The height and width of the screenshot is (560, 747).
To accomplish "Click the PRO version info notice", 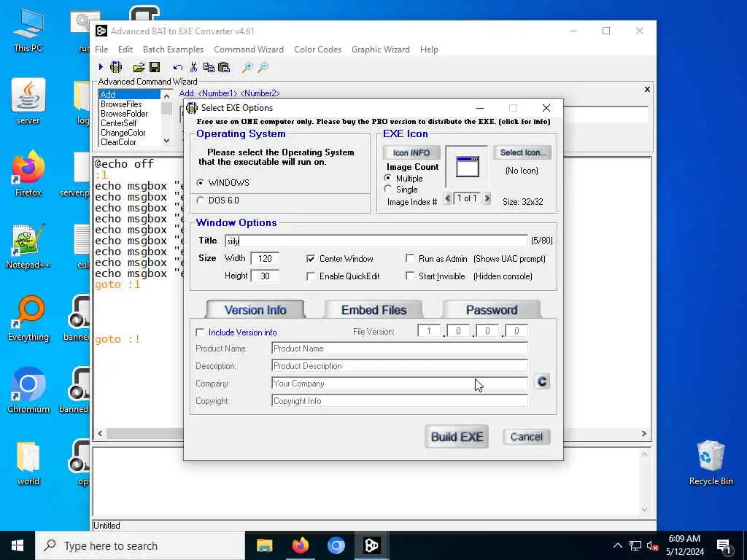I will pyautogui.click(x=373, y=122).
